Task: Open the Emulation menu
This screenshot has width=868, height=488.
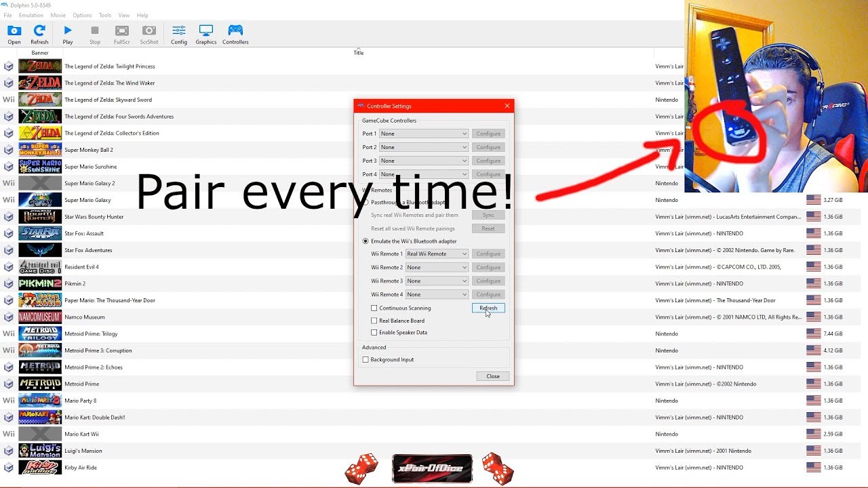Action: (x=31, y=15)
